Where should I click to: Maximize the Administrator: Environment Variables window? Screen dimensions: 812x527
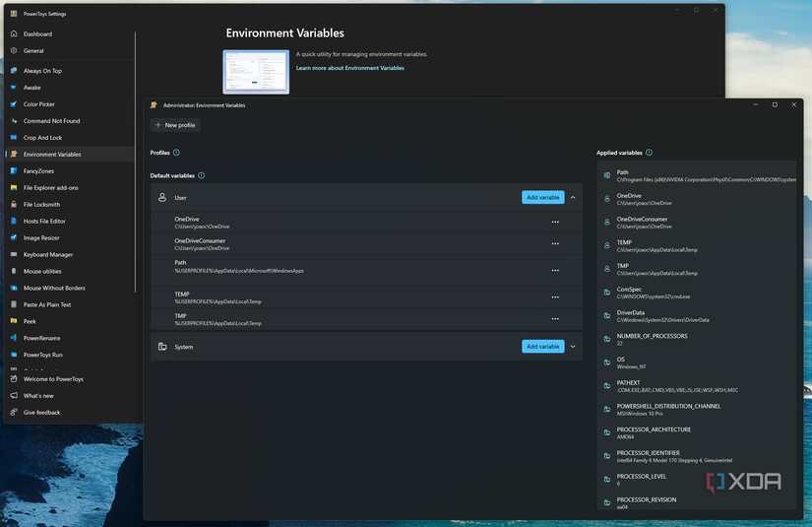click(x=775, y=104)
